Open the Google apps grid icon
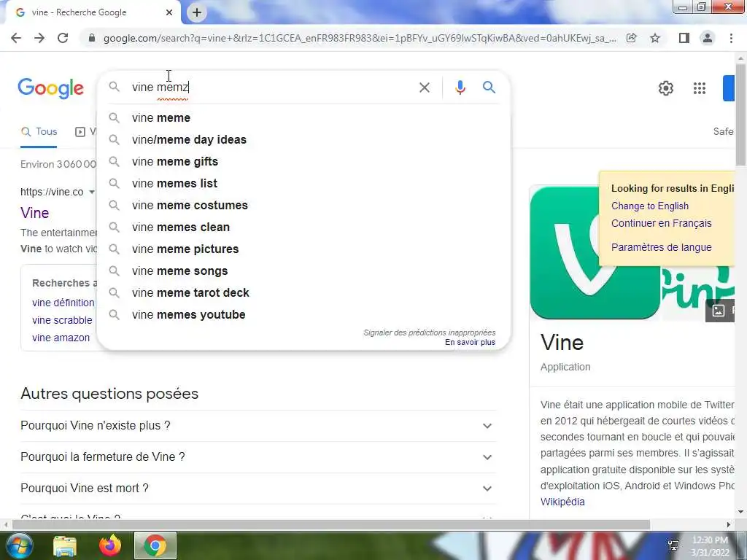Viewport: 747px width, 560px height. pyautogui.click(x=700, y=88)
